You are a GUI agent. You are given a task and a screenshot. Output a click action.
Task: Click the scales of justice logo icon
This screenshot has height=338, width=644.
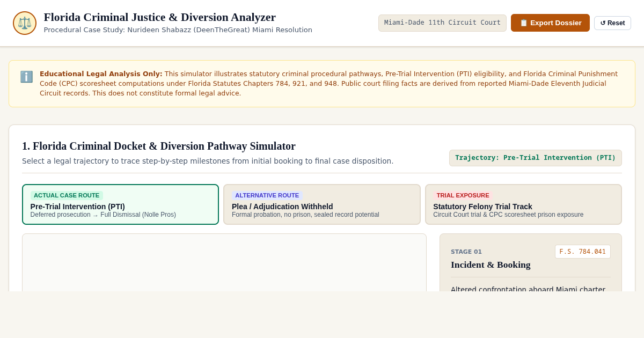pos(25,23)
